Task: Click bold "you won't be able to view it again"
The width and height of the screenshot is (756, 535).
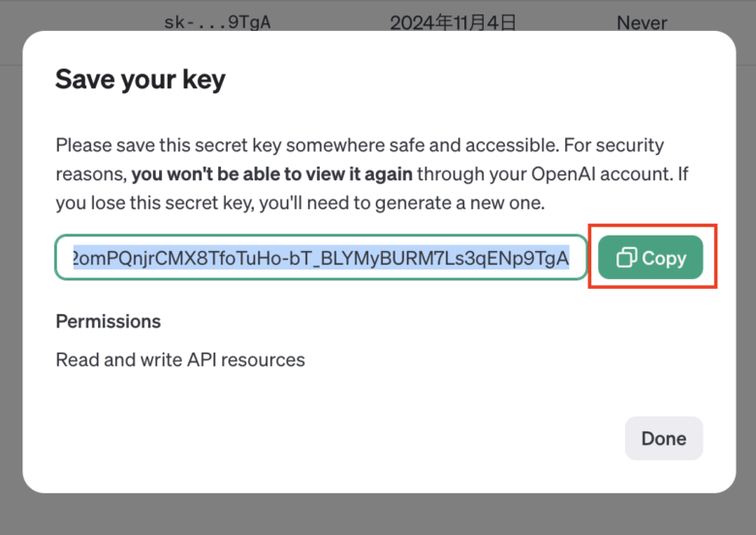Action: click(x=272, y=174)
